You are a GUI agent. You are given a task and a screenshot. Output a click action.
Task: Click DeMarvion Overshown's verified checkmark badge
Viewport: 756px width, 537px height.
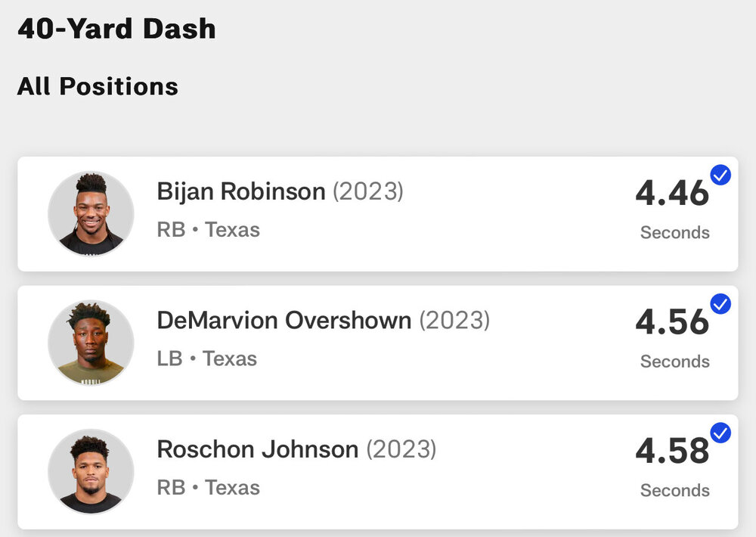[x=720, y=304]
